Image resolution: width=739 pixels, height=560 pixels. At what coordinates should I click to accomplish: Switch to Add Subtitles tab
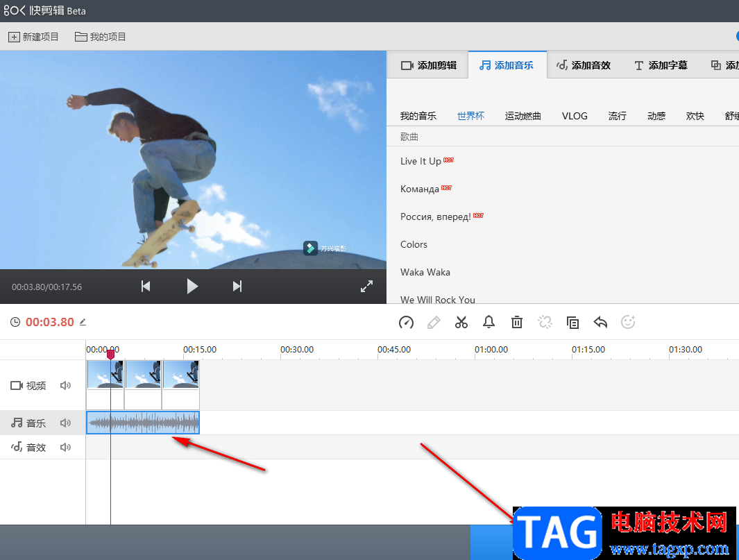pyautogui.click(x=661, y=65)
